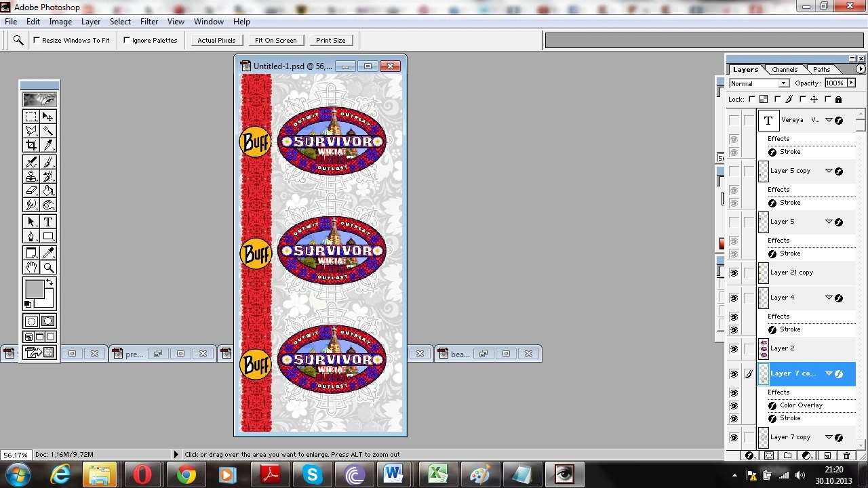This screenshot has height=488, width=868.
Task: Collapse effects on Layer 5 copy
Action: coord(829,171)
